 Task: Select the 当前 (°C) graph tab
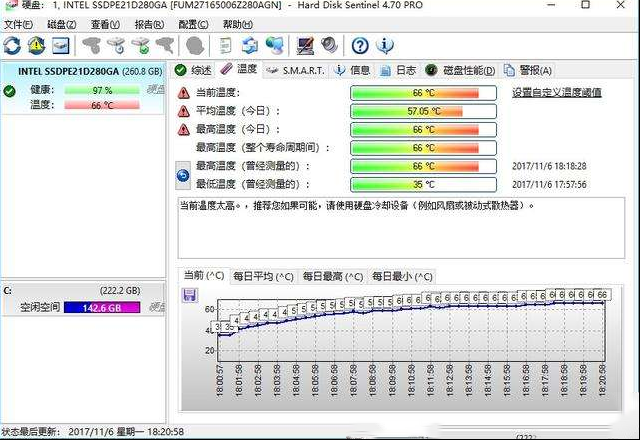point(204,276)
